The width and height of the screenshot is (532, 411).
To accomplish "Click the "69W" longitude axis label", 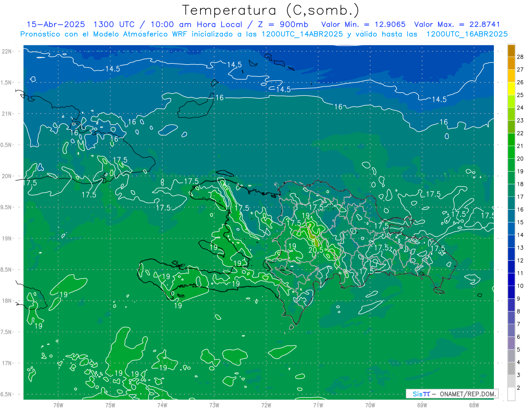I will point(422,405).
